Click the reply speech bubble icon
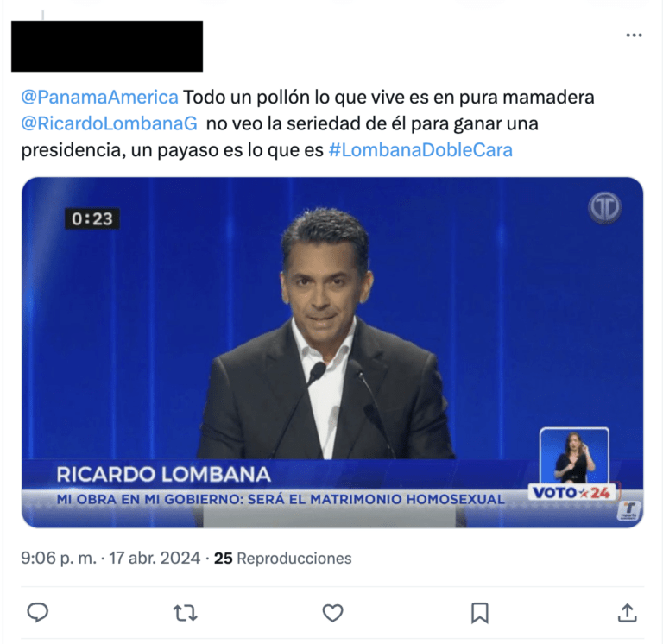The width and height of the screenshot is (663, 644). click(x=38, y=613)
